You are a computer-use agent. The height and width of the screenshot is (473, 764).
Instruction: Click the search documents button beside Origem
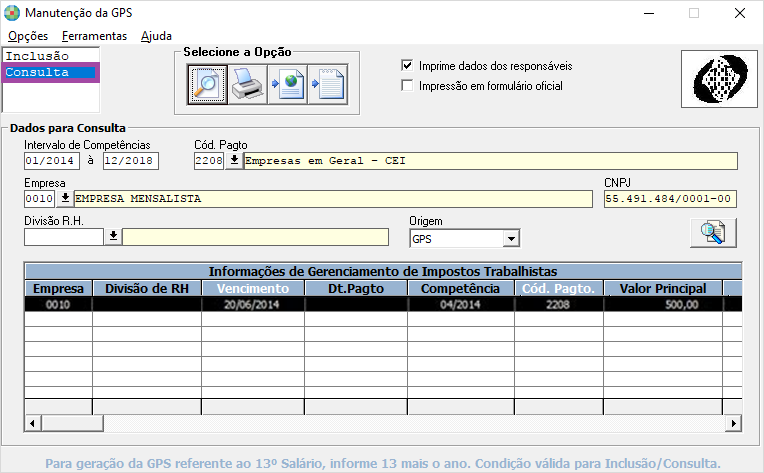[713, 233]
